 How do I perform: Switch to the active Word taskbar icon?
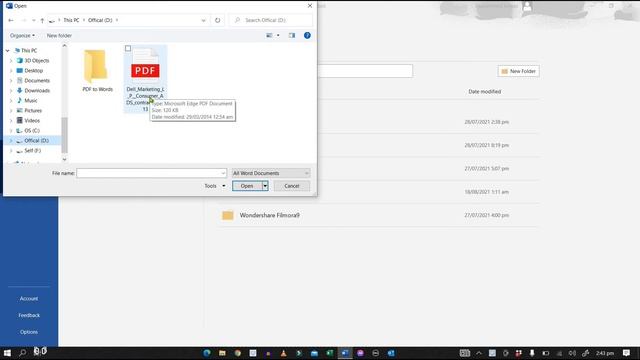[x=345, y=353]
